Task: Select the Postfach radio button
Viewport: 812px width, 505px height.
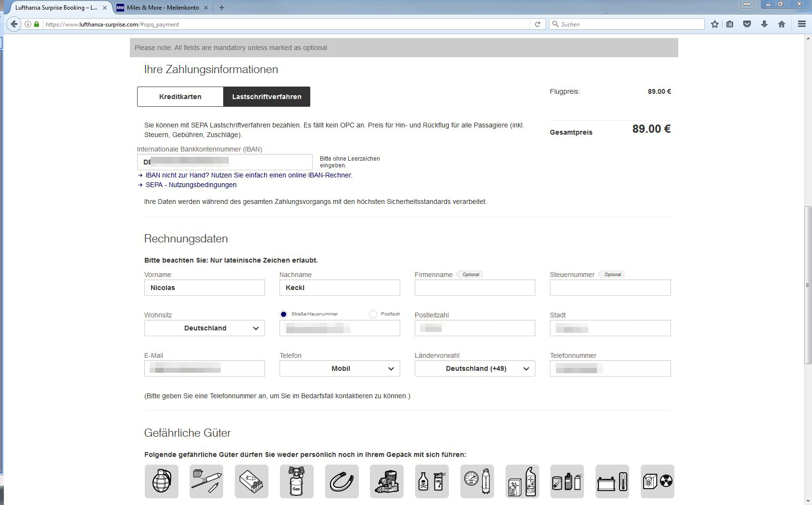Action: click(373, 314)
